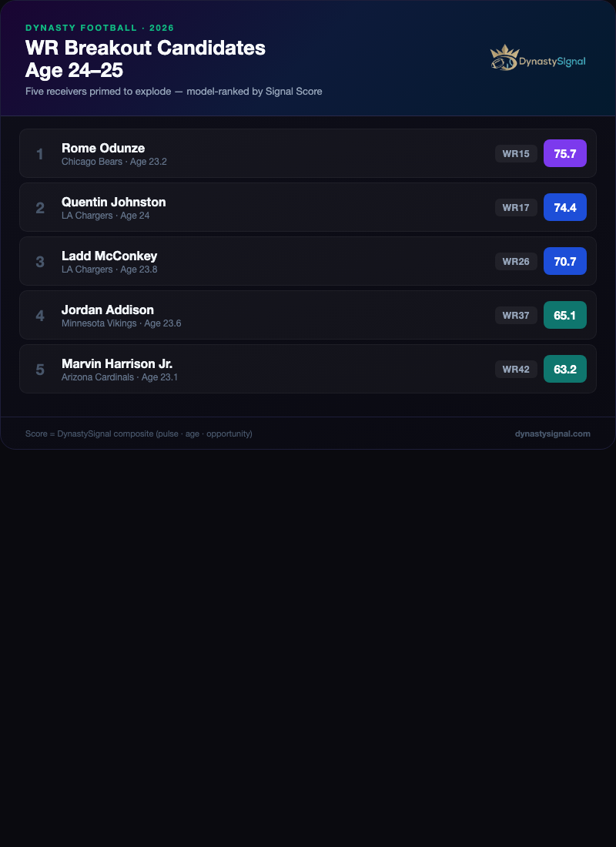The image size is (616, 847).
Task: Select Rome Odunze player name
Action: pos(103,148)
